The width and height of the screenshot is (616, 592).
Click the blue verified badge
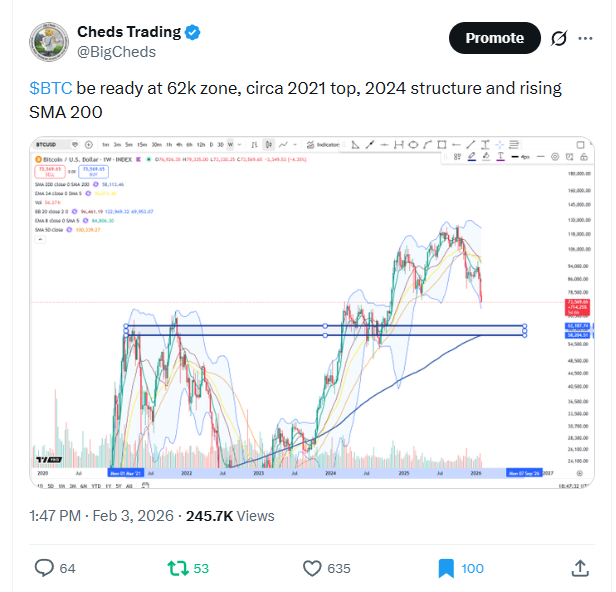(x=193, y=32)
